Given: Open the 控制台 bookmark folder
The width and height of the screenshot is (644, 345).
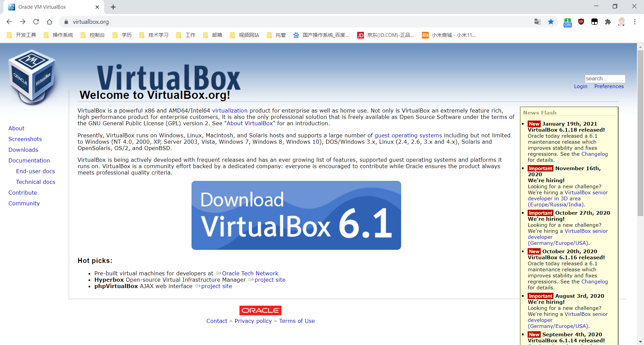Looking at the screenshot, I should point(93,35).
